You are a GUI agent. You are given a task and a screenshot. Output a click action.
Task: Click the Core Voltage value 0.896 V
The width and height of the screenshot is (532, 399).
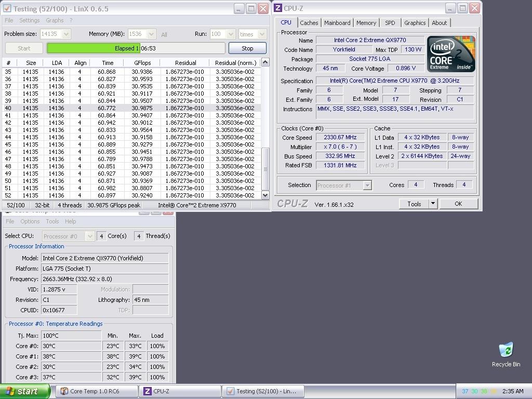405,68
